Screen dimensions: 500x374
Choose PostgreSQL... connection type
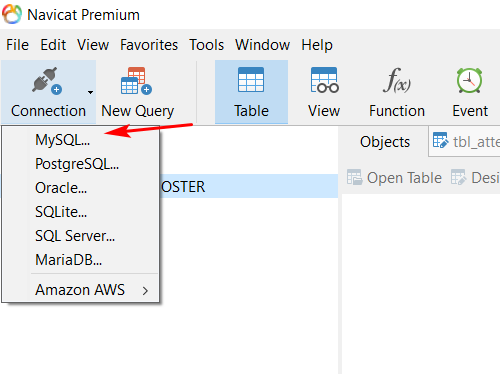pos(80,164)
